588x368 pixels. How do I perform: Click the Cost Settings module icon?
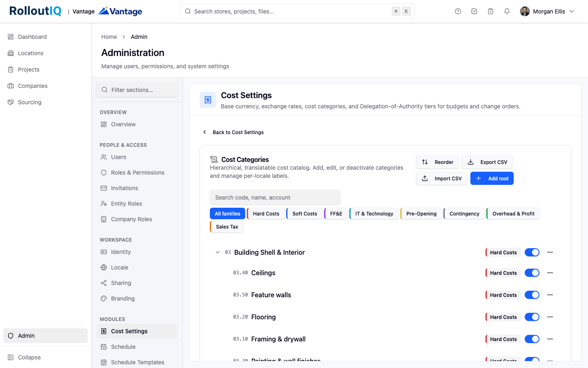pyautogui.click(x=104, y=331)
